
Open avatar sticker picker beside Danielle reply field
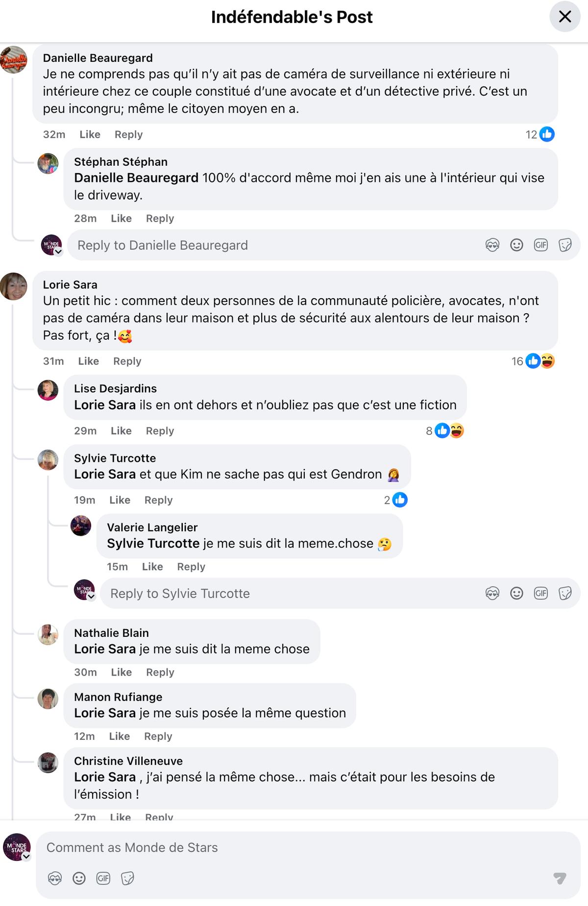[x=491, y=244]
